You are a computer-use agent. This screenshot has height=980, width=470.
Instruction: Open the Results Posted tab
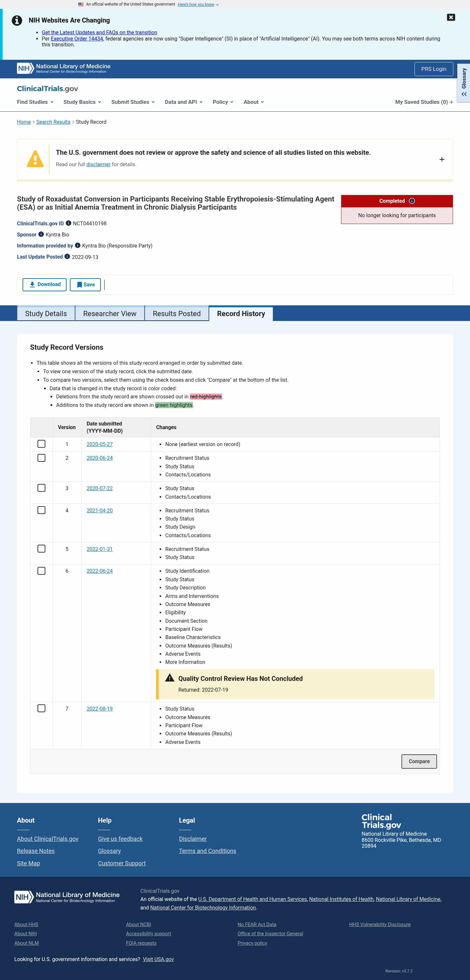tap(177, 313)
